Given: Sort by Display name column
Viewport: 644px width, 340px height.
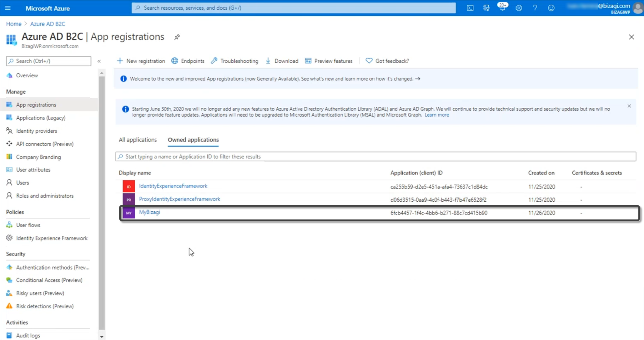Looking at the screenshot, I should pyautogui.click(x=135, y=173).
